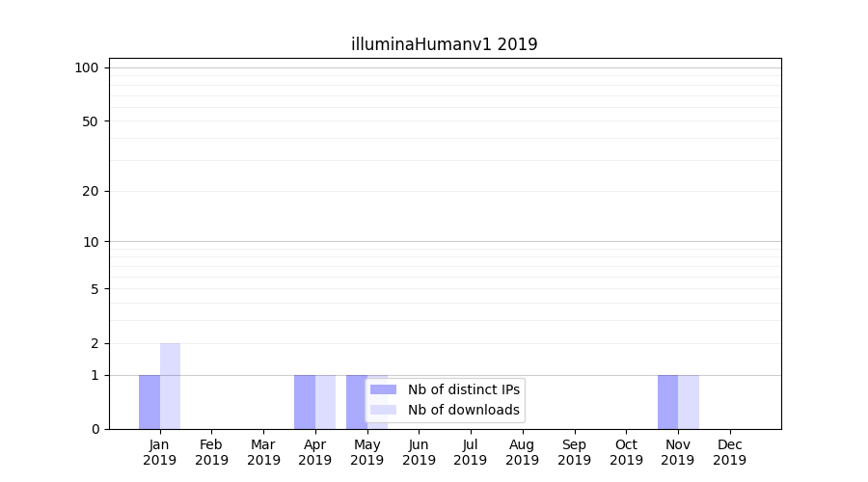Viewport: 868px width, 482px height.
Task: Click the chart title illuminaHumanv1 2019
Action: 444,44
